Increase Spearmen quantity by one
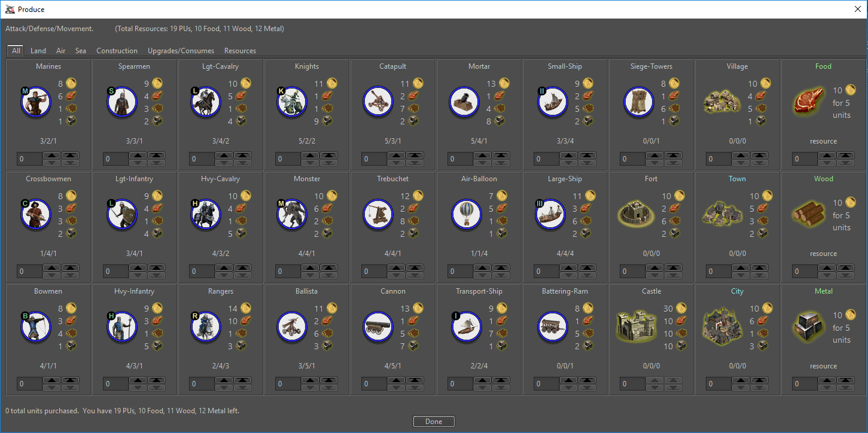Screen dimensions: 868x433 (139, 155)
